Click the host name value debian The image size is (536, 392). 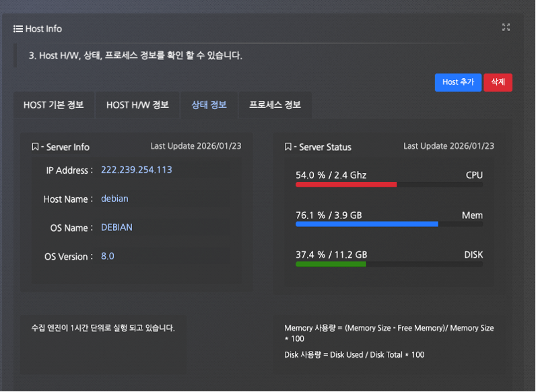click(114, 199)
